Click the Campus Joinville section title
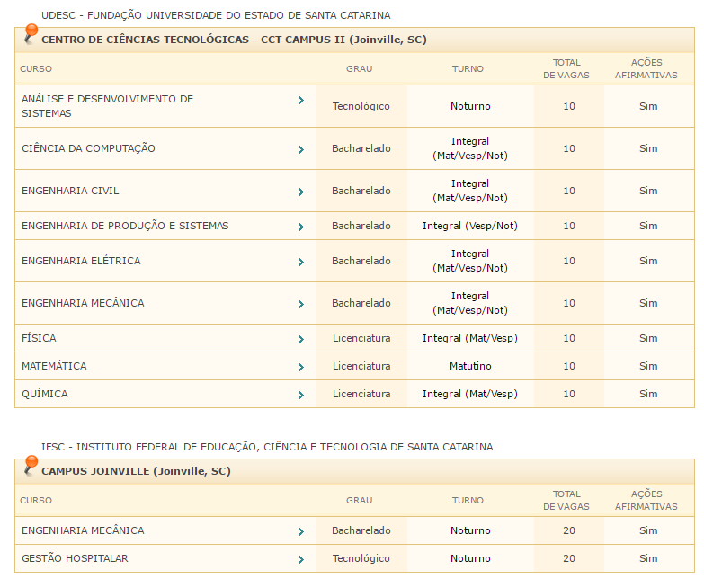The image size is (704, 588). pos(136,471)
